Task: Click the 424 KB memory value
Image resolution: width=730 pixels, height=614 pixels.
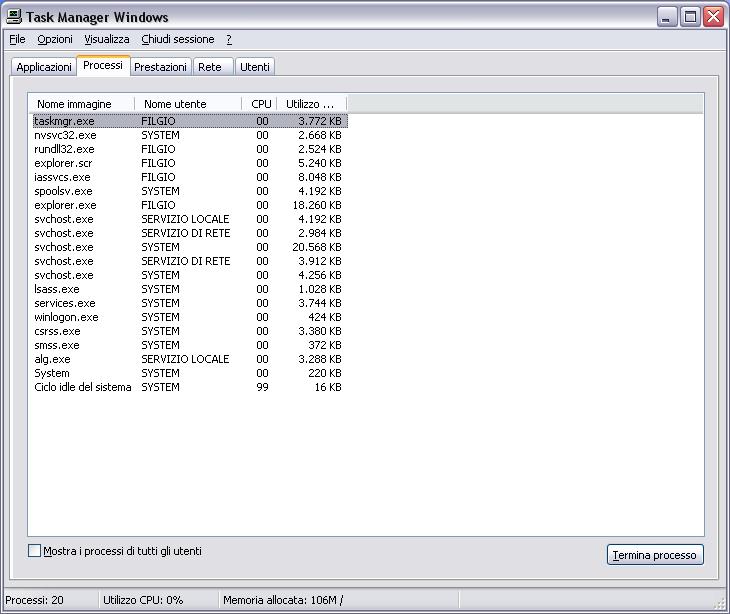Action: 324,317
